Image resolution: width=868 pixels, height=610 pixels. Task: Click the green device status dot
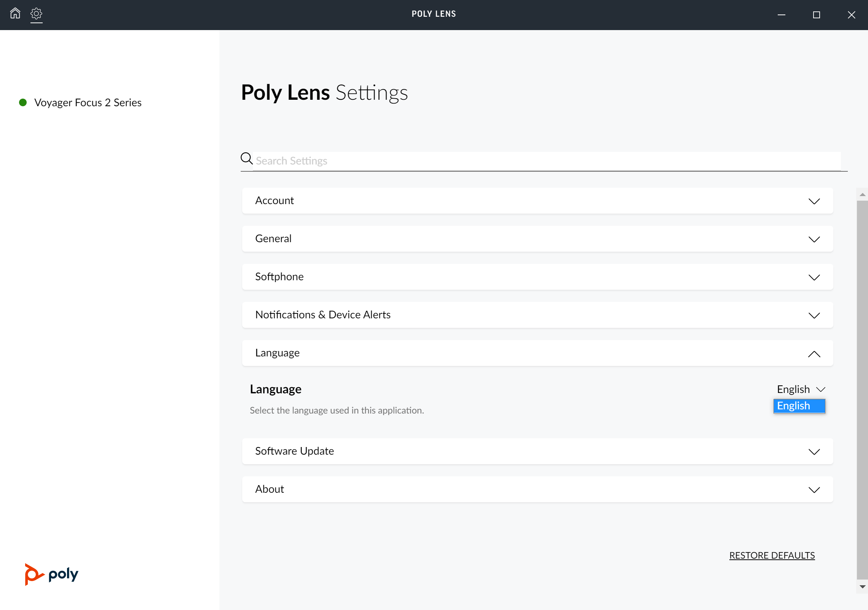pos(23,102)
